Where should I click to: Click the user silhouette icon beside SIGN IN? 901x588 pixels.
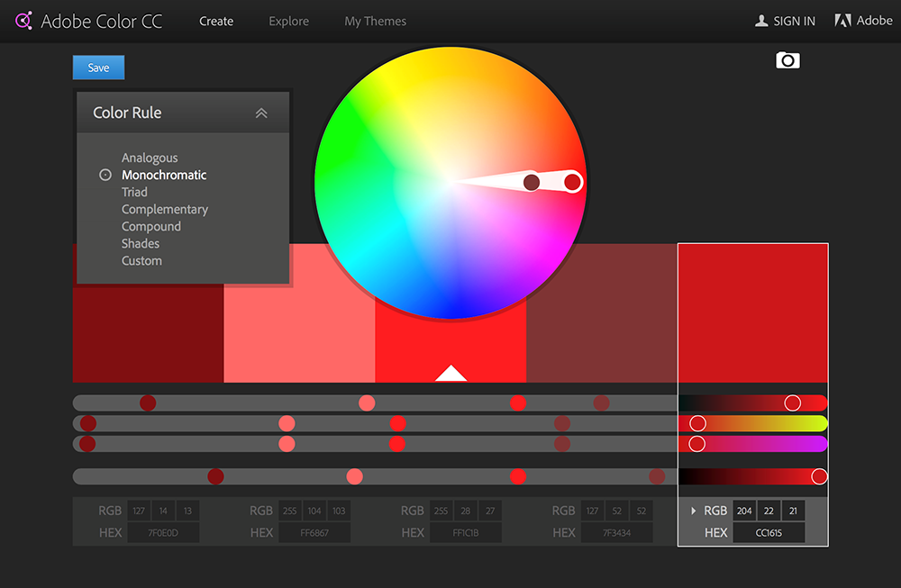(x=763, y=20)
